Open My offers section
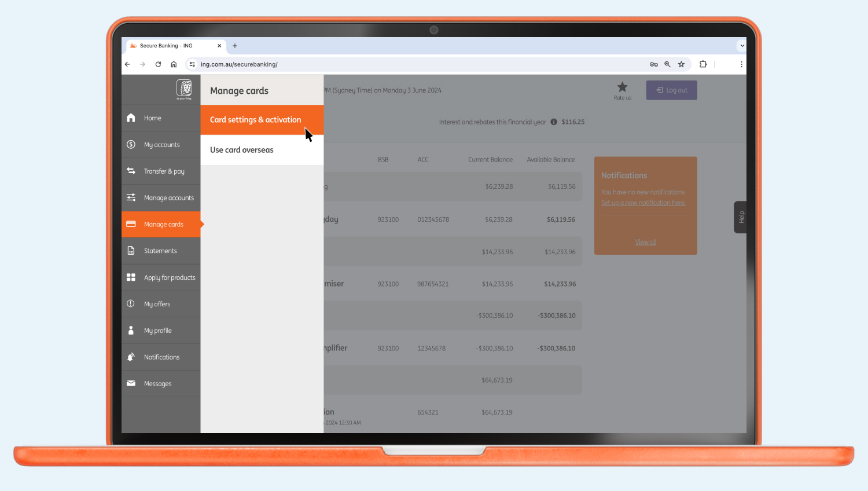868x491 pixels. point(157,305)
